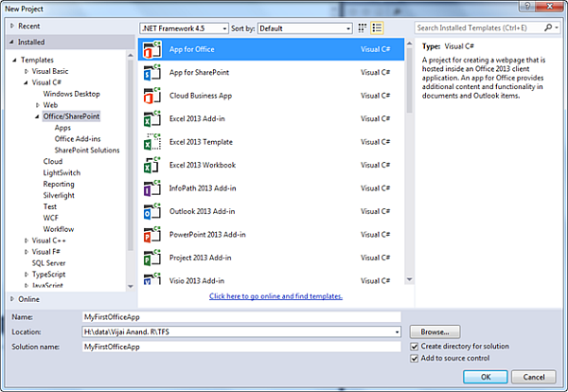Select the Visio 2013 Add-in icon
The width and height of the screenshot is (568, 392).
point(152,278)
